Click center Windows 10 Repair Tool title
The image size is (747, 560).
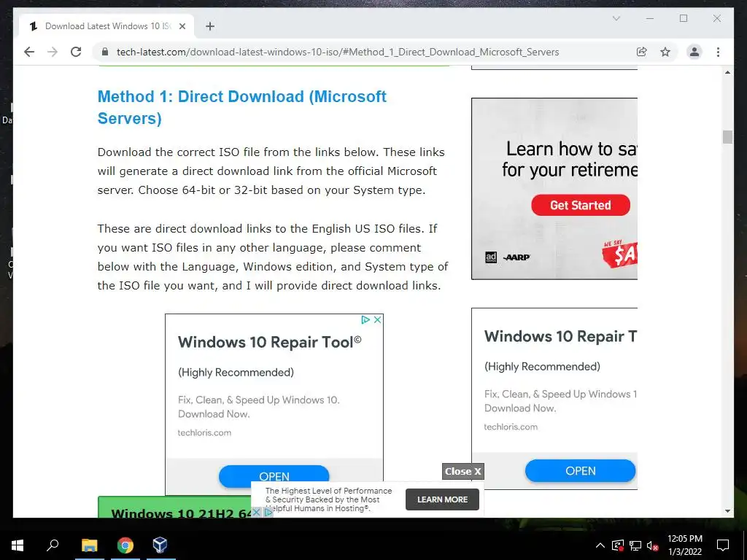tap(270, 342)
